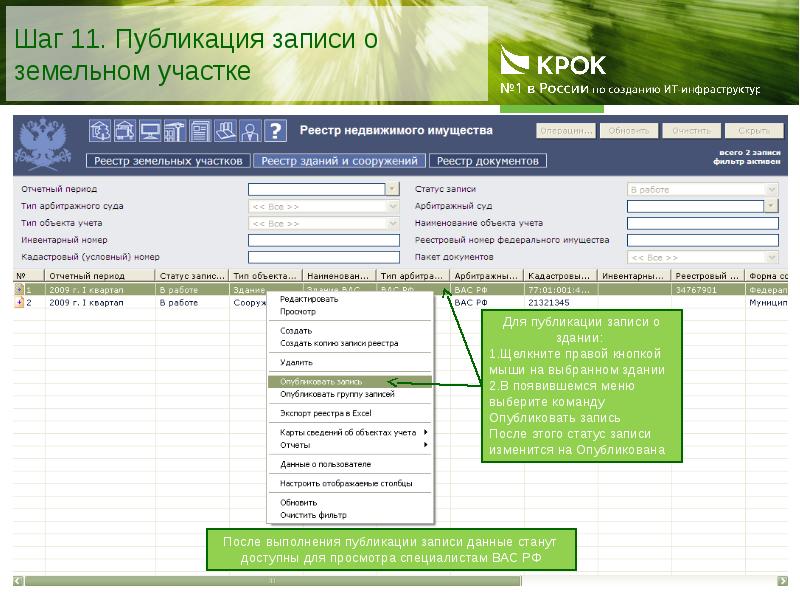Screen dimensions: 800x600
Task: Open the Статус записи dropdown
Action: pyautogui.click(x=770, y=189)
